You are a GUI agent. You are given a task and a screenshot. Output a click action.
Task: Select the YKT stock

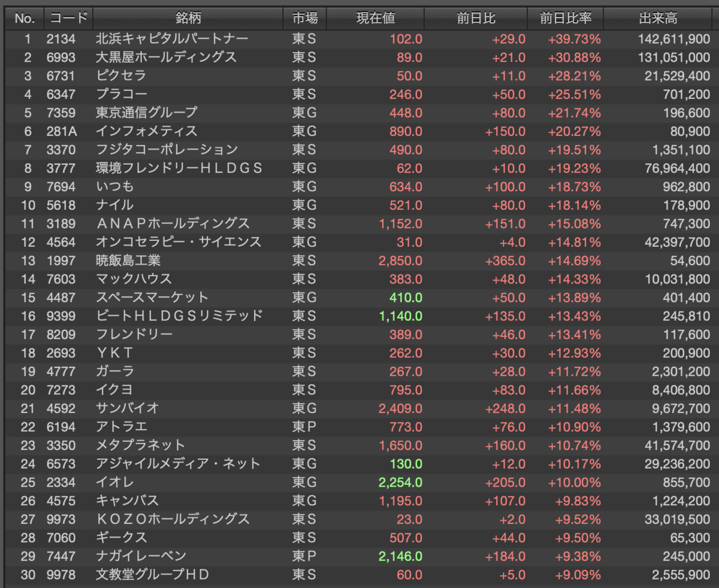pyautogui.click(x=115, y=353)
